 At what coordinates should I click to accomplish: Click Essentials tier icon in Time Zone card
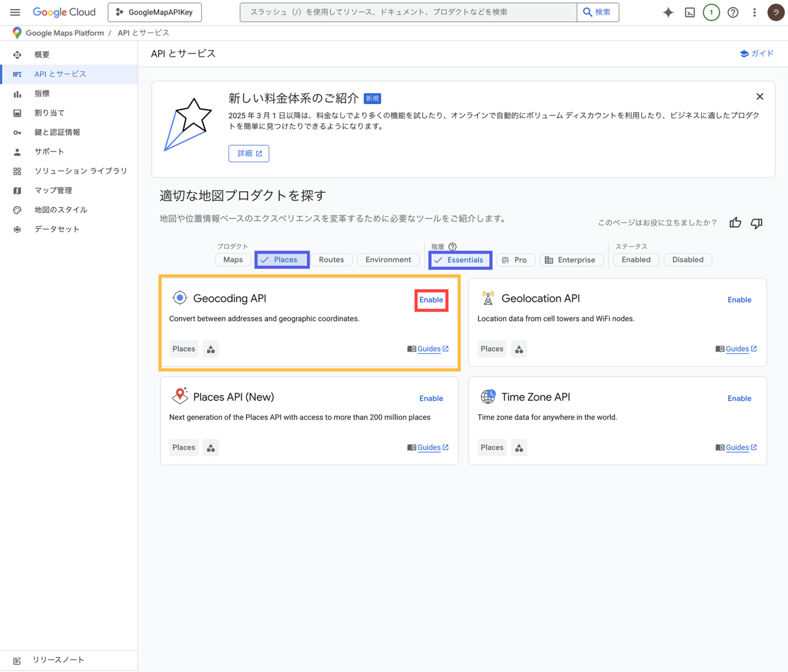pyautogui.click(x=520, y=448)
